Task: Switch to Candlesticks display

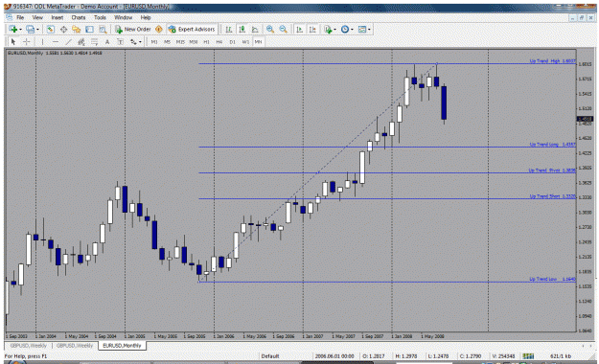Action: pos(242,30)
